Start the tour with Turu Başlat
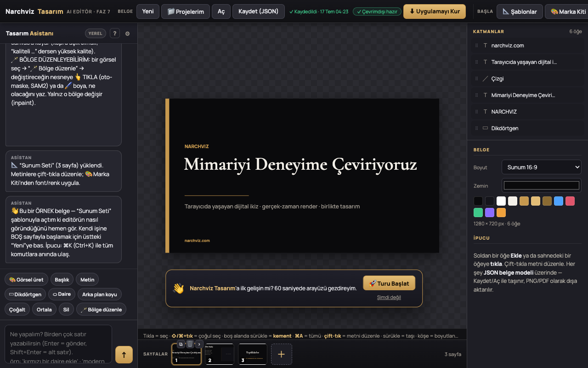Viewport: 588px width, 368px height. coord(389,283)
